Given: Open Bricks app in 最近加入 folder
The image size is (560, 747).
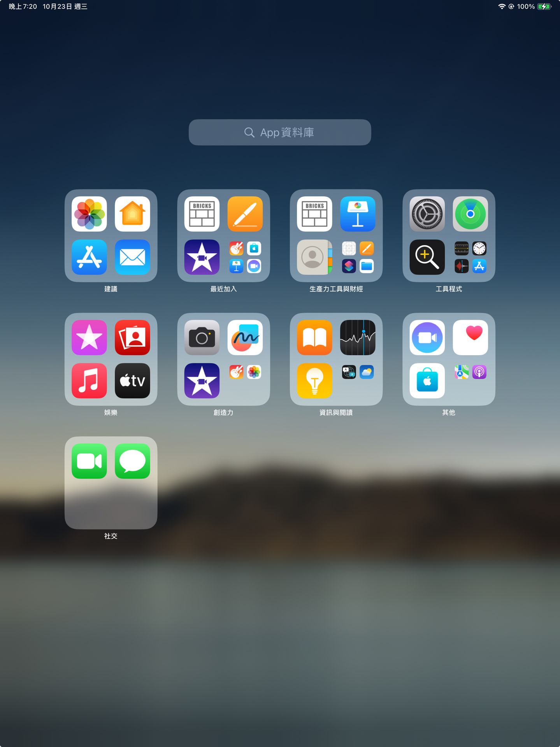Looking at the screenshot, I should [x=202, y=214].
